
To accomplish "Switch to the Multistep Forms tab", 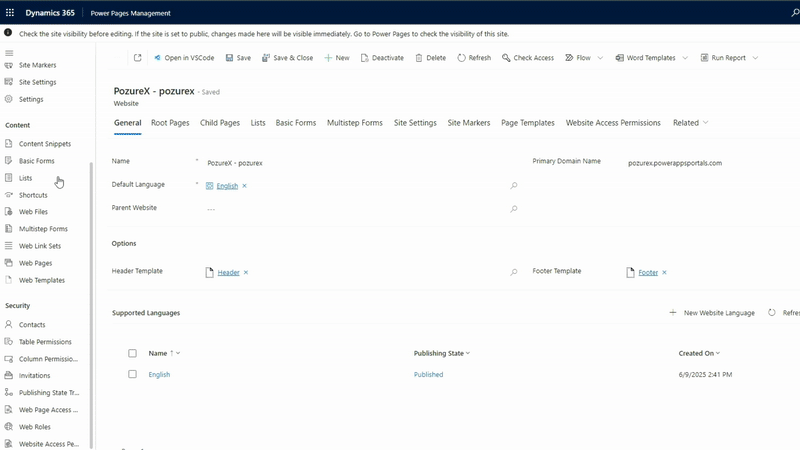I will click(x=355, y=123).
